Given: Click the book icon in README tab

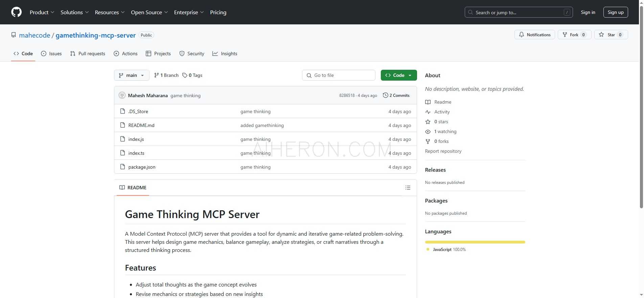Looking at the screenshot, I should [x=122, y=188].
